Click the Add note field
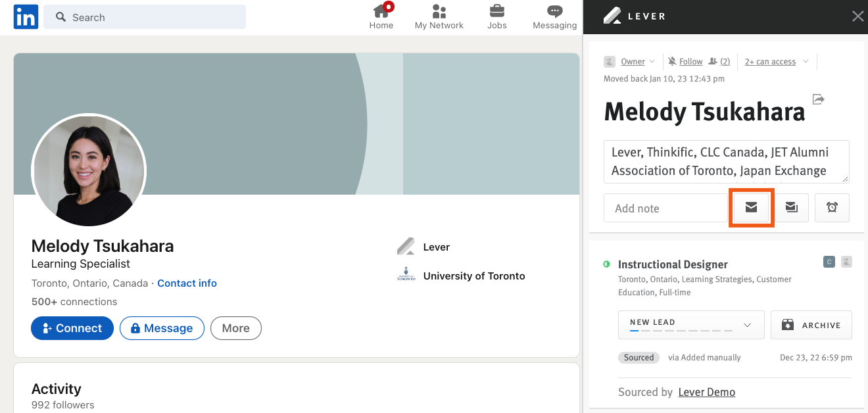Screen dimensions: 868x413 click(665, 208)
